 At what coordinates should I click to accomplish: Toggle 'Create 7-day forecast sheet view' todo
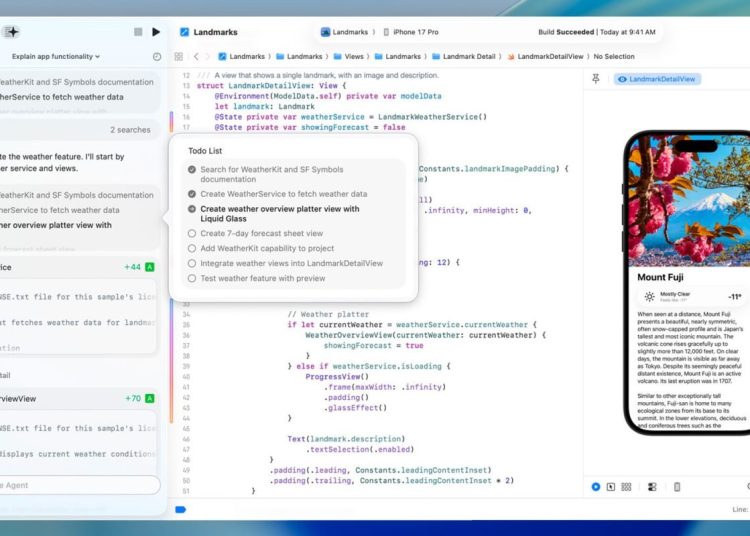192,233
